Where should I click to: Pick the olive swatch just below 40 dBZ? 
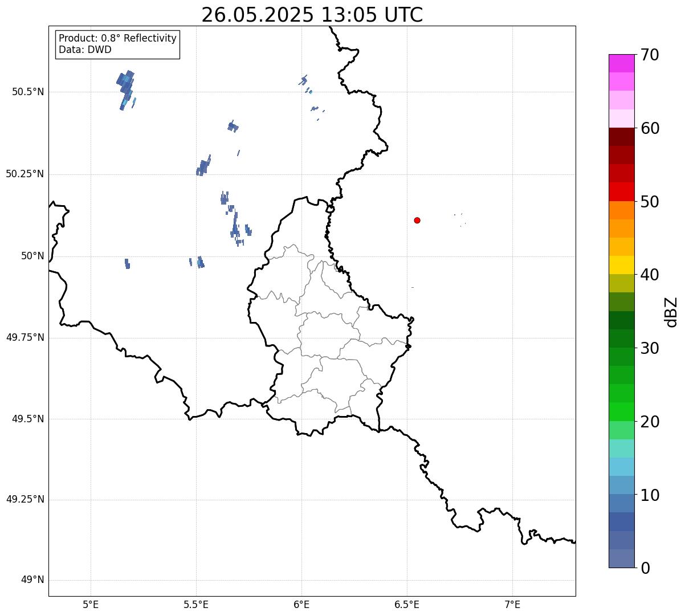pos(622,283)
